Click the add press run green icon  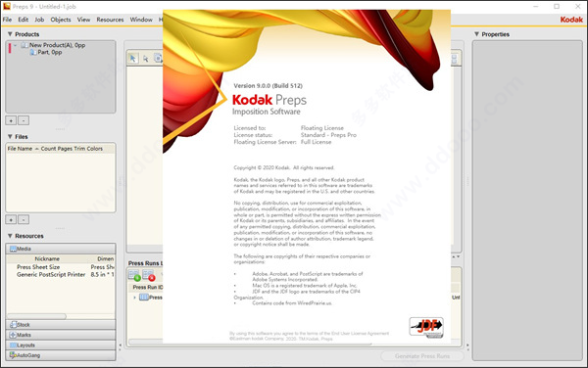[134, 275]
